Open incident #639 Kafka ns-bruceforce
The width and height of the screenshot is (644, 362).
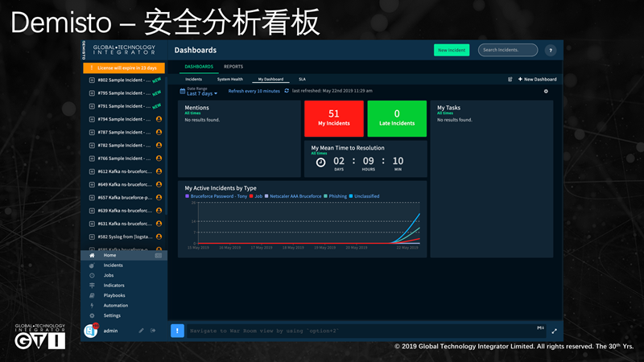[125, 211]
